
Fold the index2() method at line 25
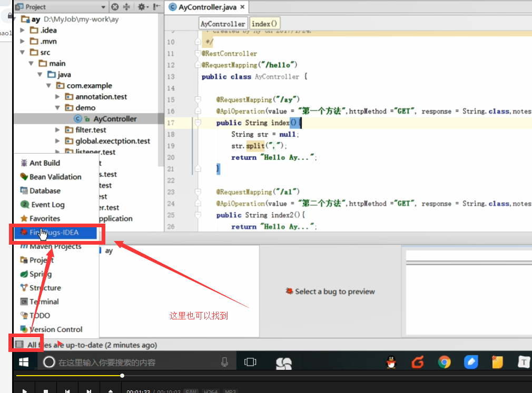point(198,215)
